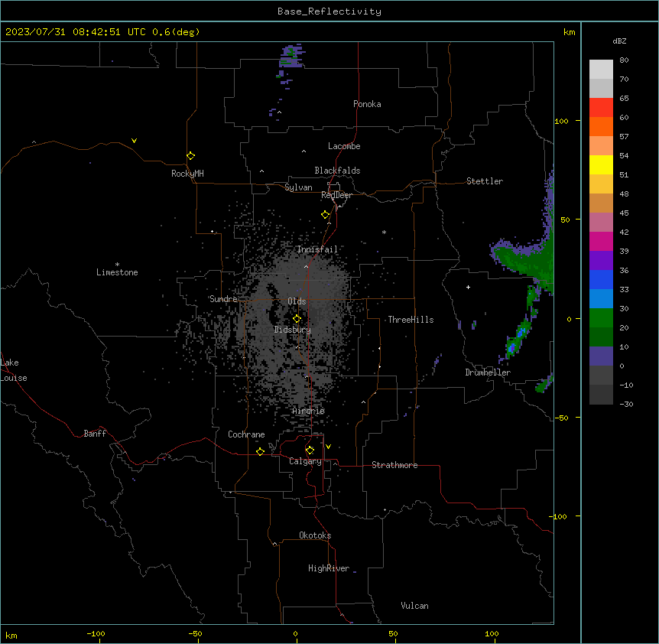
Task: Select the ThreeHills label
Action: [x=411, y=320]
